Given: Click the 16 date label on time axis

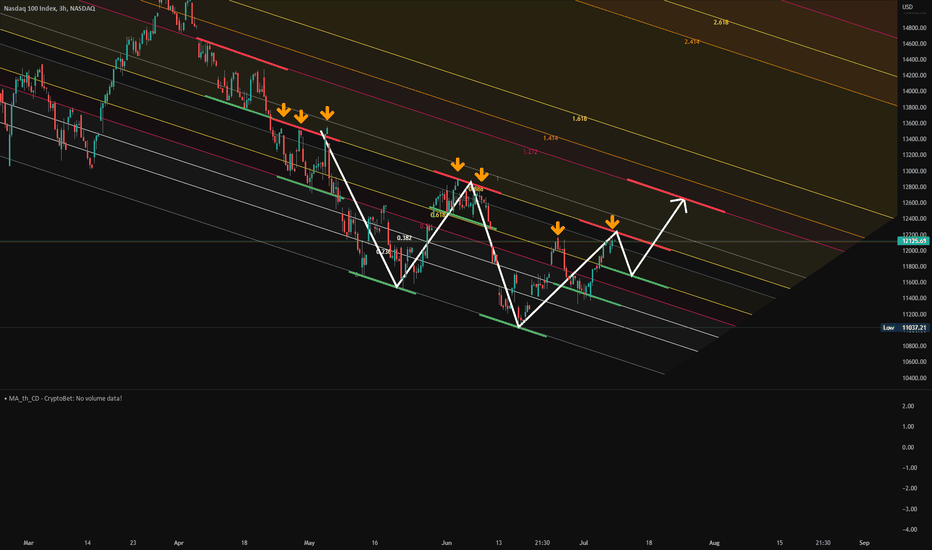Looking at the screenshot, I should click(x=374, y=543).
